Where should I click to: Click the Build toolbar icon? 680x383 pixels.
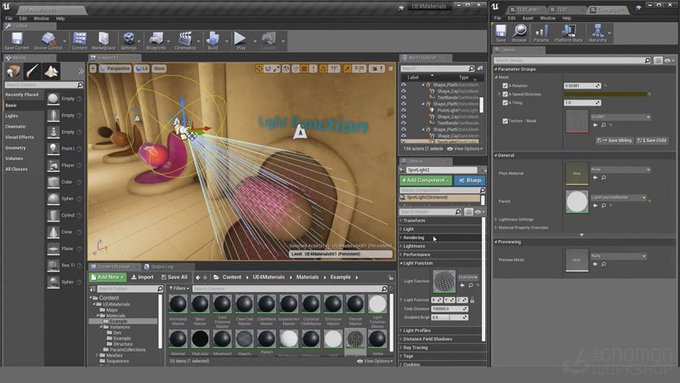pos(212,40)
